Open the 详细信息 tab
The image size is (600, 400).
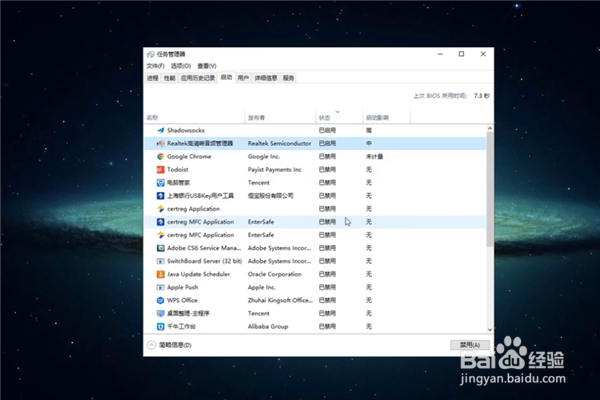[266, 78]
